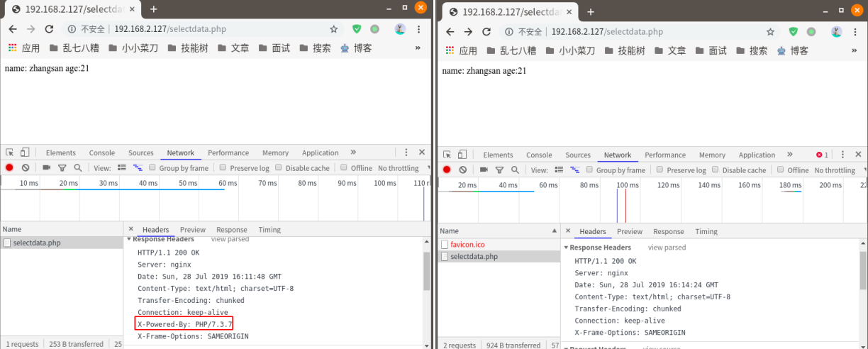Click filter funnel icon in left DevTools
The image size is (868, 349).
(62, 168)
